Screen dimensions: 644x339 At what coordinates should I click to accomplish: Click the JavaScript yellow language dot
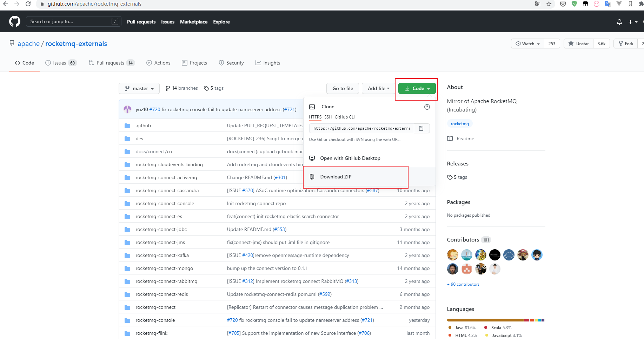click(487, 335)
